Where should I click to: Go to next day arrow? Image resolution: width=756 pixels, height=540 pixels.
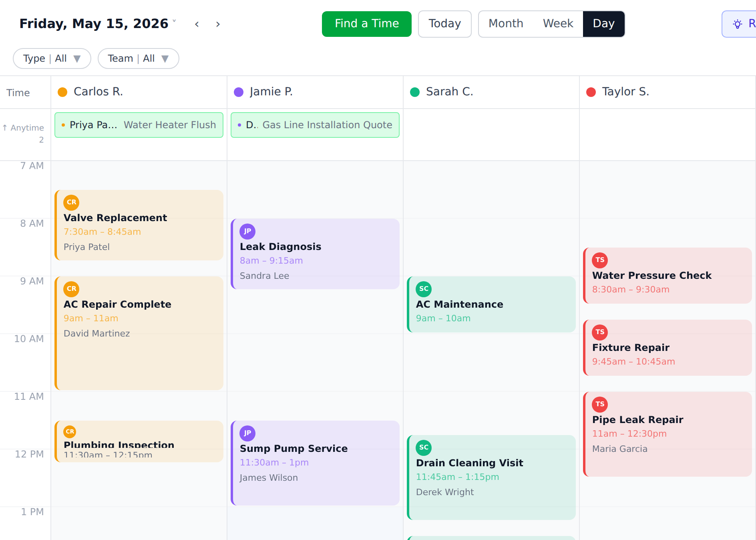pyautogui.click(x=218, y=24)
